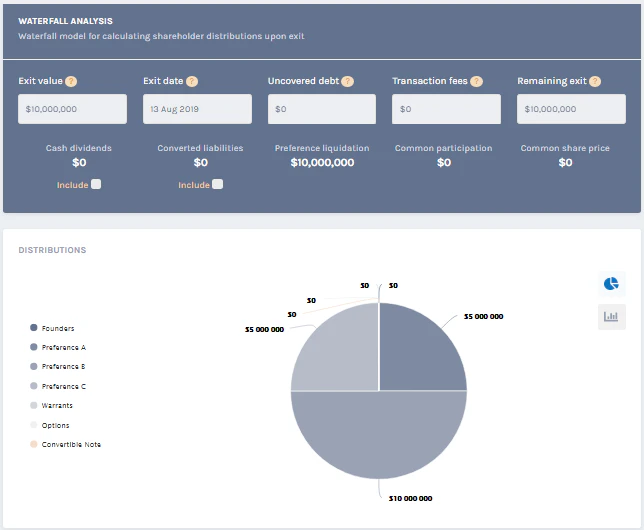Open the Transaction fees help tooltip icon

click(x=476, y=81)
